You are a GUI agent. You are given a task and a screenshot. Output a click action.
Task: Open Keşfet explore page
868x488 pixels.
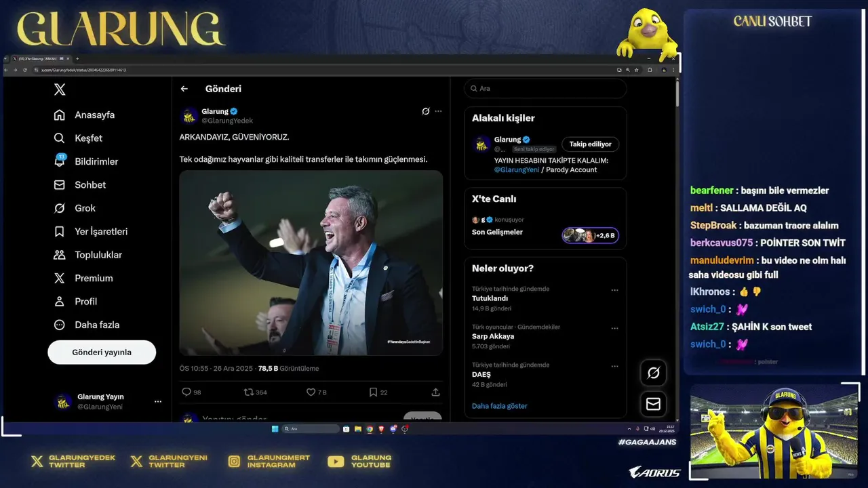pyautogui.click(x=79, y=138)
